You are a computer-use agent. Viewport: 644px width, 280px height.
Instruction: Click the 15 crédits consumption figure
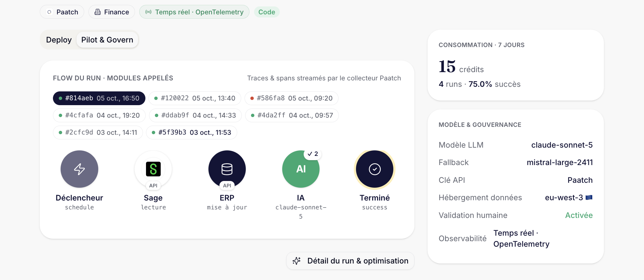tap(461, 67)
